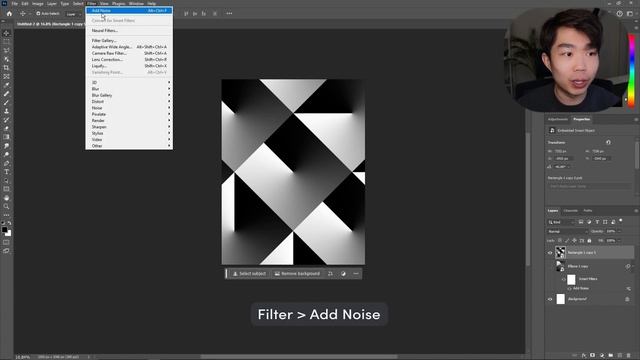This screenshot has width=640, height=360.
Task: Expand the Distort filter submenu
Action: (129, 101)
